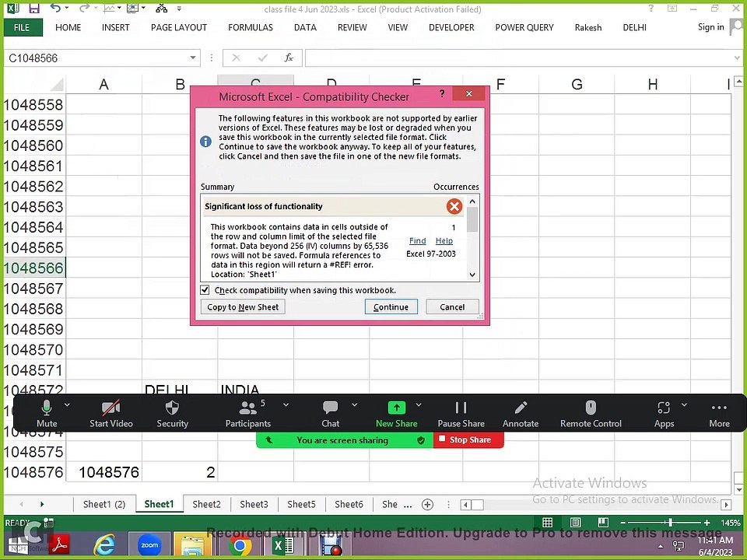The image size is (747, 560).
Task: Click the Start Video camera icon
Action: 111,408
